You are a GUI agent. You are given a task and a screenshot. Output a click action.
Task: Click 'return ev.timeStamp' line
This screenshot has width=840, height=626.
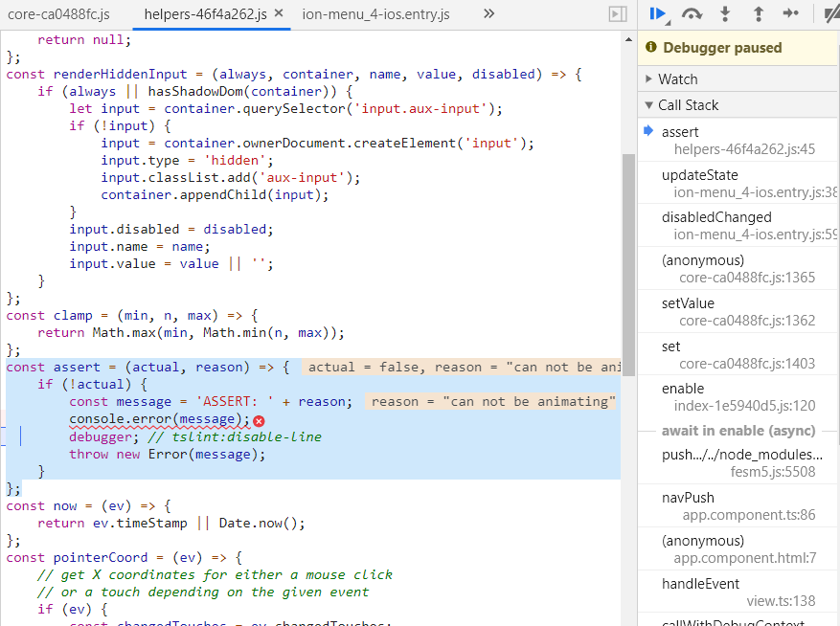coord(170,524)
